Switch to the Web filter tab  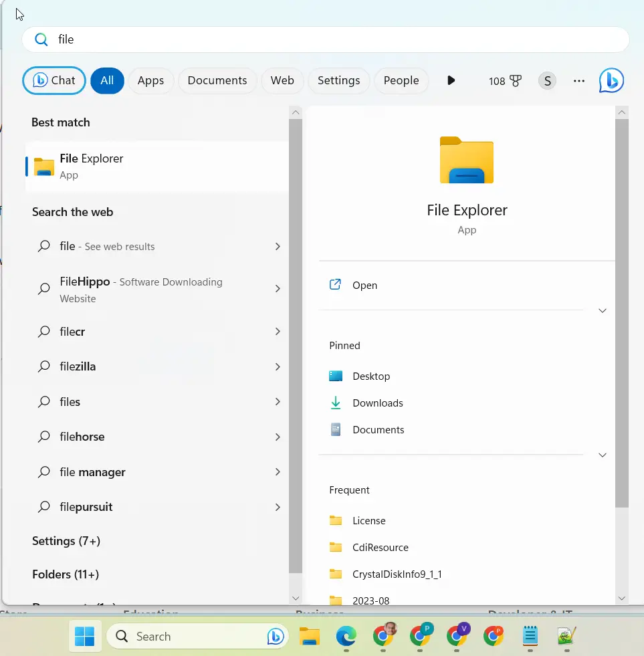click(282, 80)
